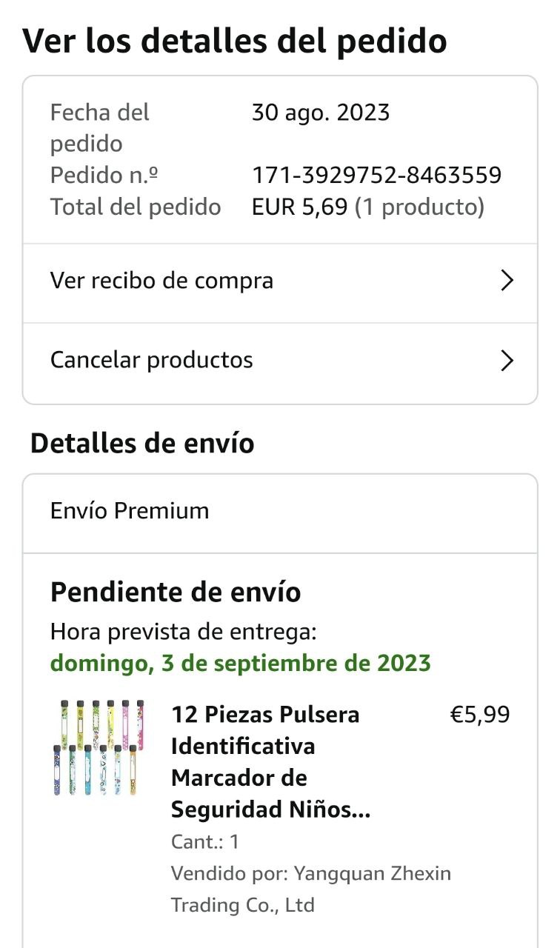Tap the Cant.: 1 quantity text

coord(205,842)
